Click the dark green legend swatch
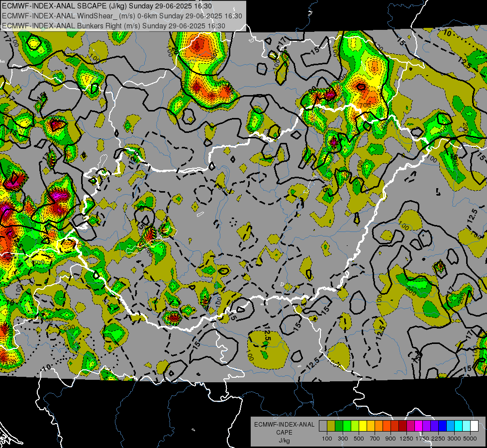 [x=339, y=426]
